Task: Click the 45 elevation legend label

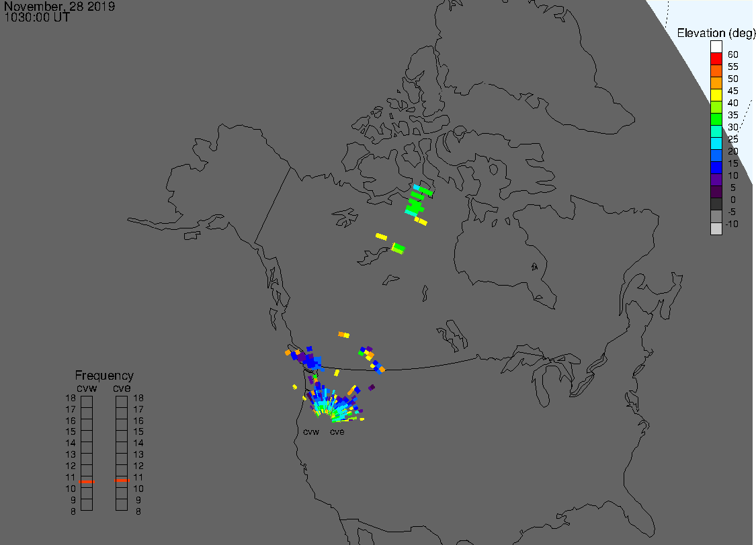Action: (x=733, y=91)
